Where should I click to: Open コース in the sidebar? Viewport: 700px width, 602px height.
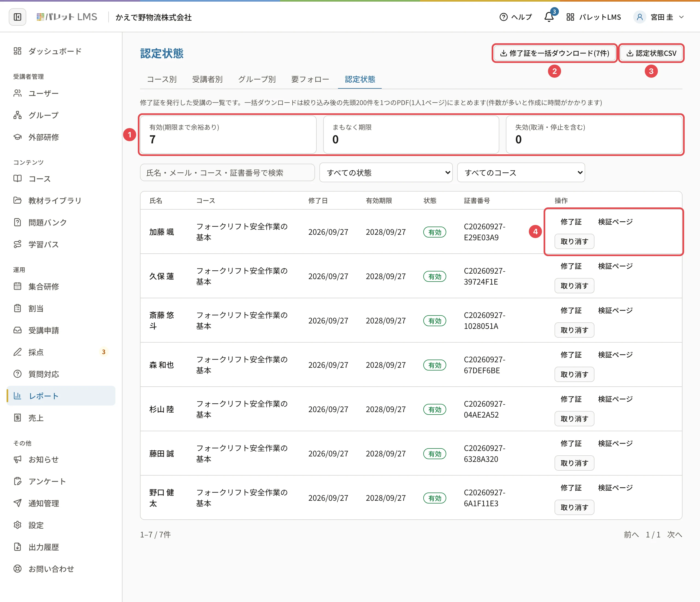tap(61, 179)
